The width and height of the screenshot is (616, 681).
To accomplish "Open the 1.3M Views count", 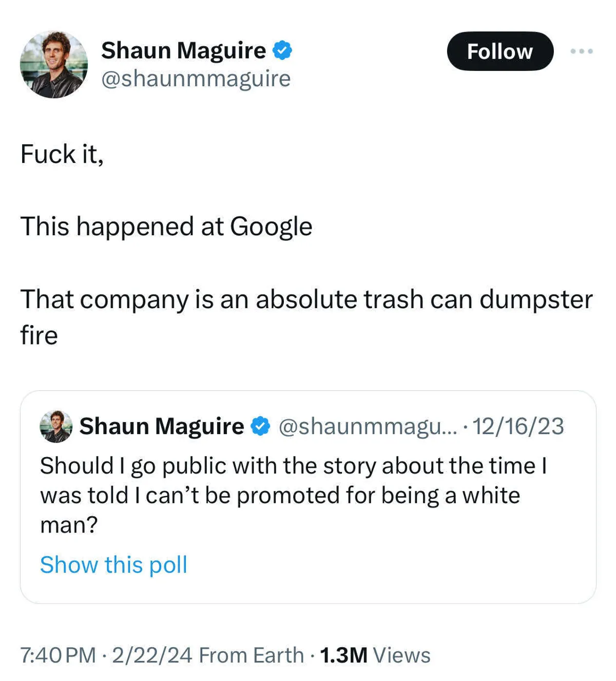I will (x=375, y=655).
